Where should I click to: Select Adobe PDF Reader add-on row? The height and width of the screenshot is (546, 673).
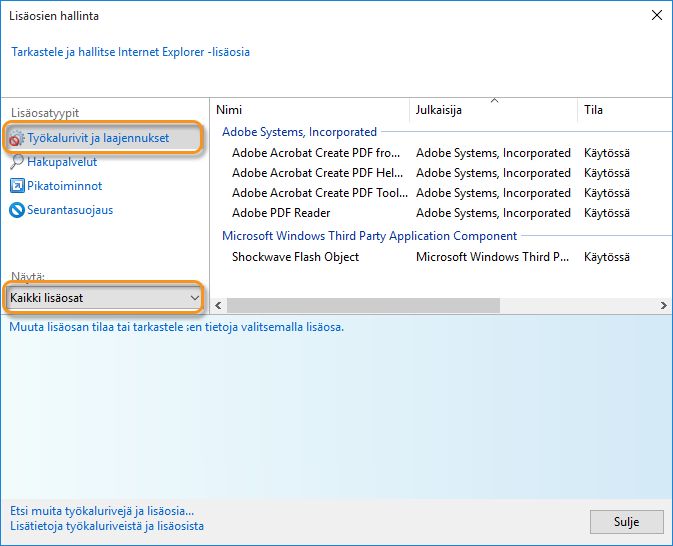(281, 213)
